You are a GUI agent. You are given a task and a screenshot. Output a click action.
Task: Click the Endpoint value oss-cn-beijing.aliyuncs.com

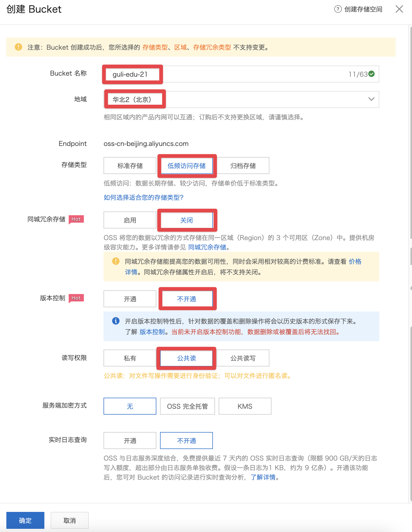point(146,144)
